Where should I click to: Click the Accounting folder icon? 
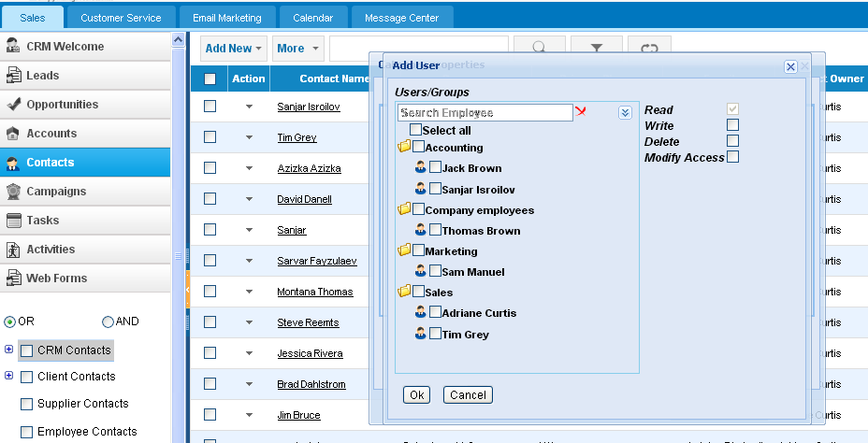[x=404, y=147]
